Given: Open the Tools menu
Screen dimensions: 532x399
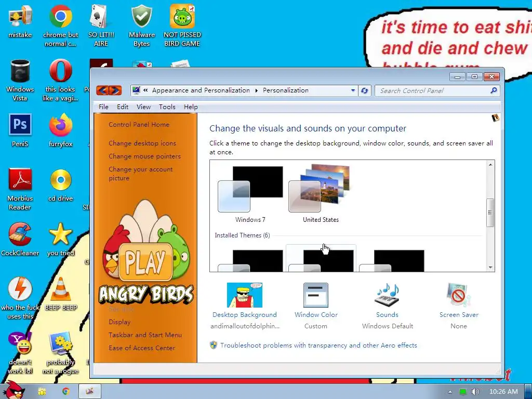Looking at the screenshot, I should click(167, 107).
